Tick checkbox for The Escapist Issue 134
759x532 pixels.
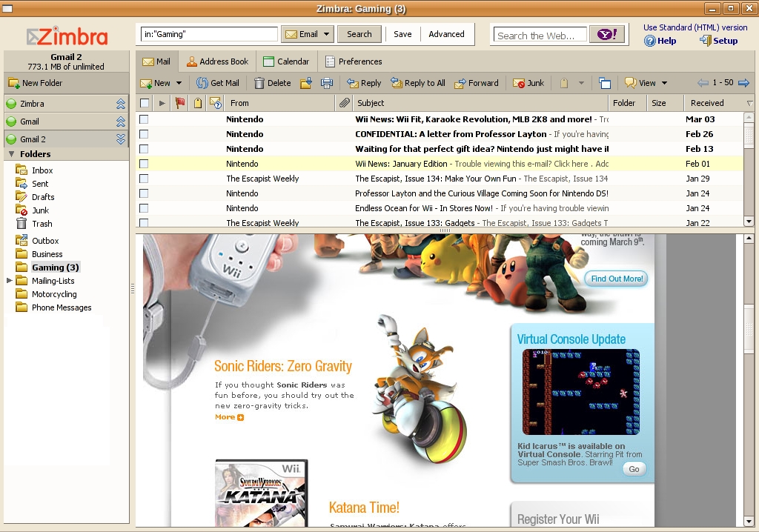[x=144, y=179]
